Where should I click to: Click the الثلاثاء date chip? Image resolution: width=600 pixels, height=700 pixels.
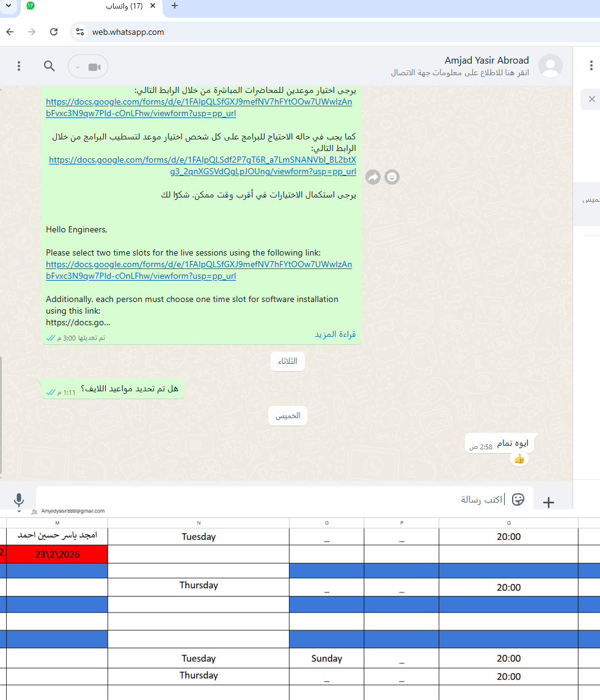tap(288, 361)
